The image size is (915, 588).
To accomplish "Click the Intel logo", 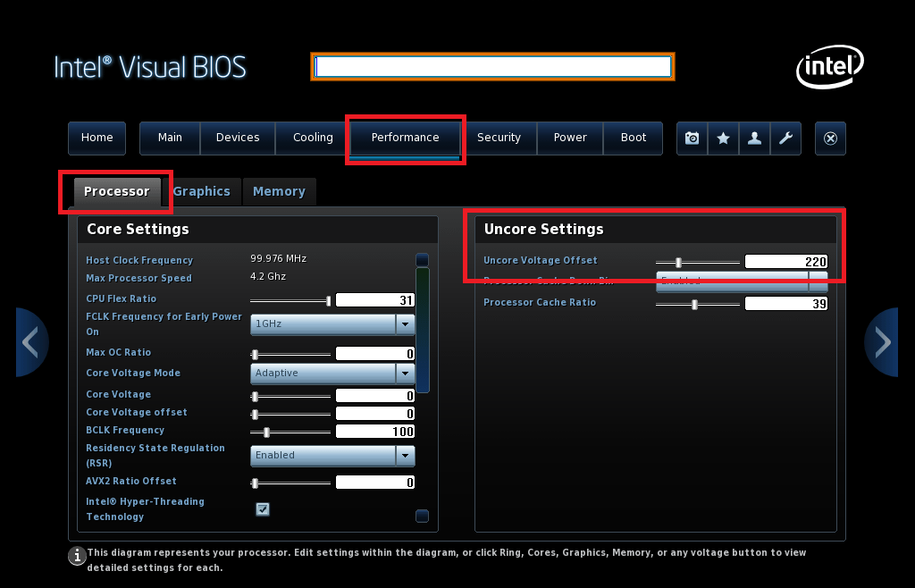I will click(830, 66).
